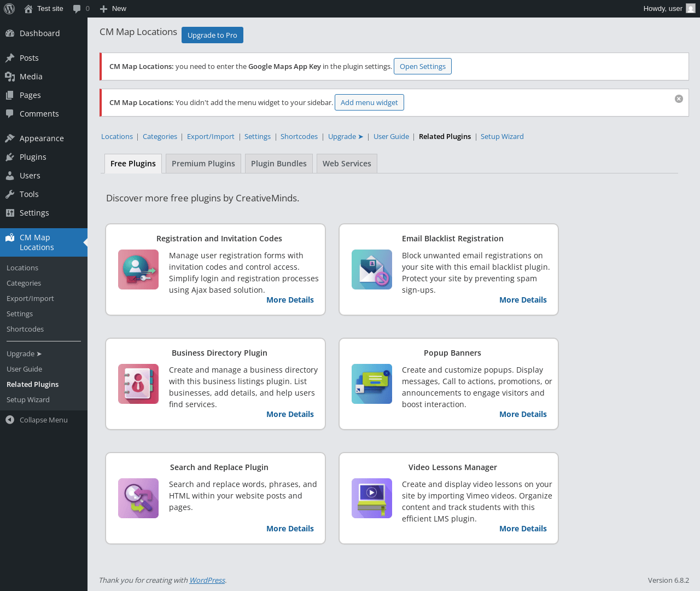Image resolution: width=700 pixels, height=591 pixels.
Task: Click Video Lessons Manager plugin icon
Action: [372, 499]
